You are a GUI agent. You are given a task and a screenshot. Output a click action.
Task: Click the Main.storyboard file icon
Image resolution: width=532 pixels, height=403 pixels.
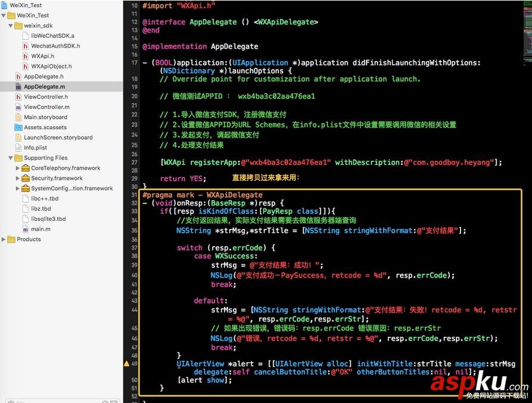(x=18, y=117)
